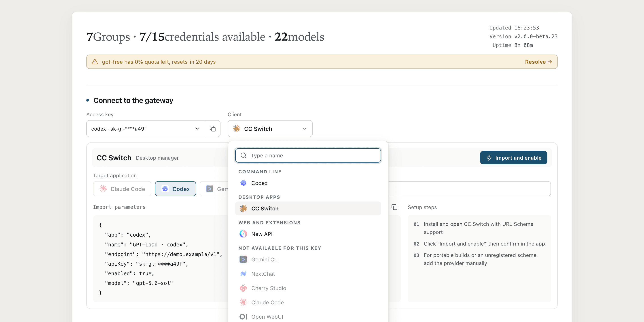The image size is (644, 322).
Task: Click the Setup steps label
Action: pos(422,207)
